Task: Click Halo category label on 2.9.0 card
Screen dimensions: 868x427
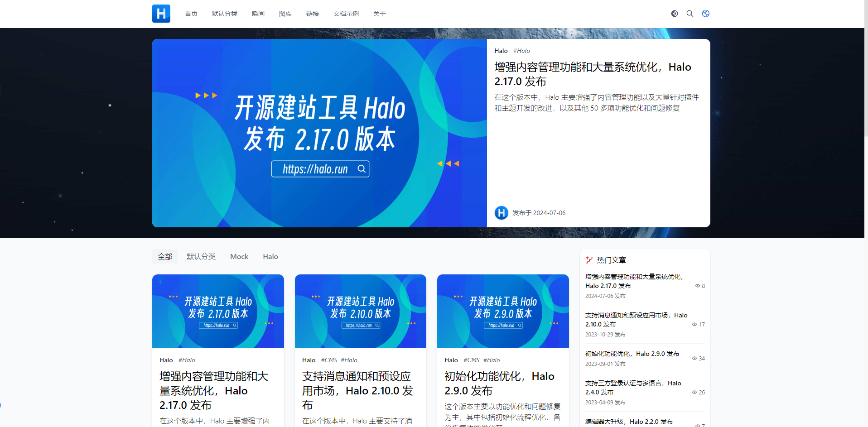Action: click(451, 360)
